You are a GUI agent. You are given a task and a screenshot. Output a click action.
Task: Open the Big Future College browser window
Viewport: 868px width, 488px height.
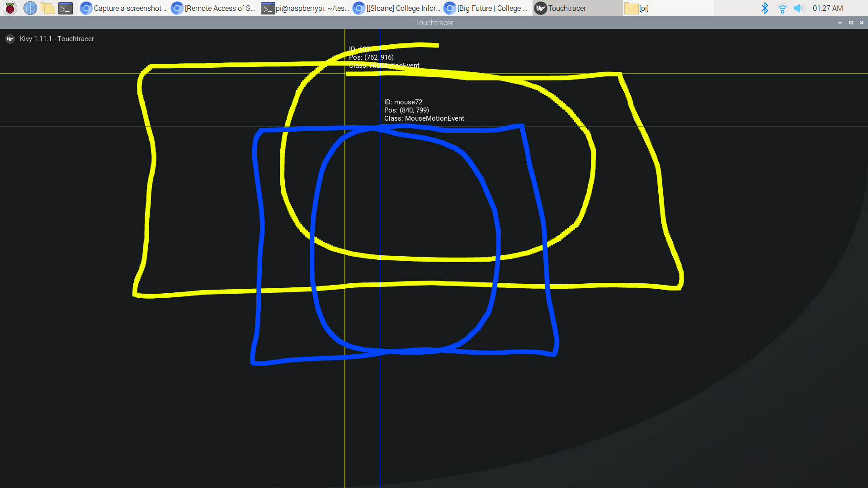486,8
